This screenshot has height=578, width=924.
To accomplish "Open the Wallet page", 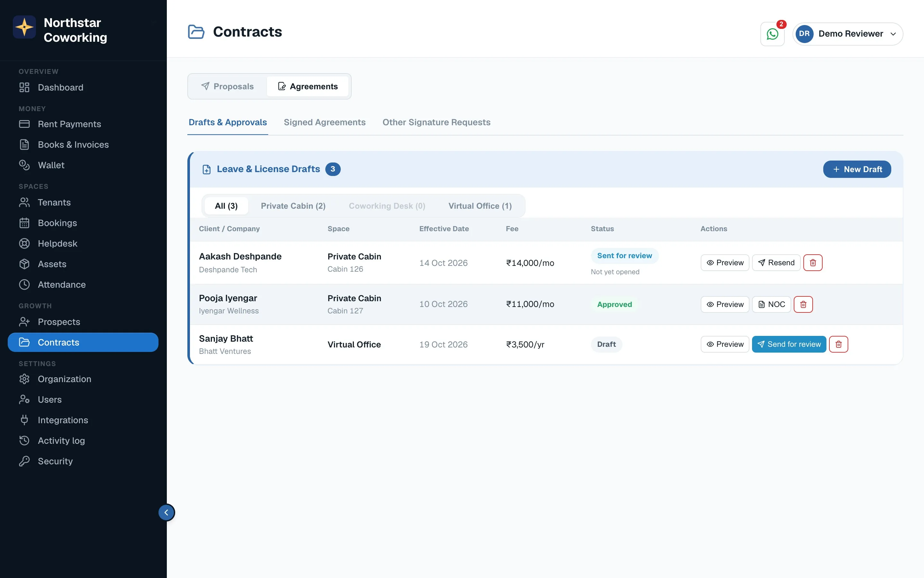I will click(83, 165).
